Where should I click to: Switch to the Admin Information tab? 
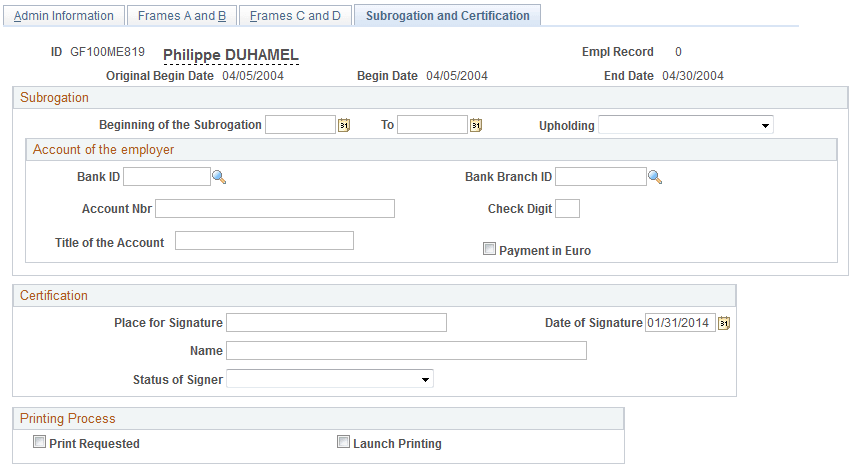(x=64, y=16)
